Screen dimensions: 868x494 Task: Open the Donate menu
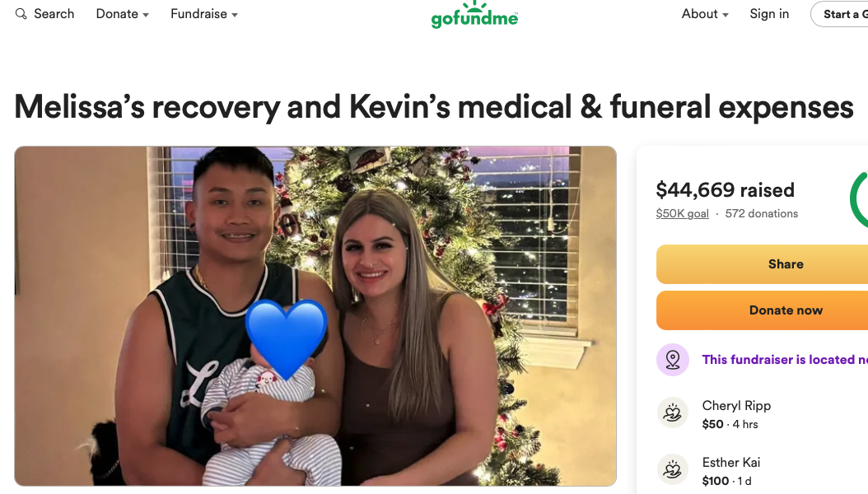click(x=123, y=14)
